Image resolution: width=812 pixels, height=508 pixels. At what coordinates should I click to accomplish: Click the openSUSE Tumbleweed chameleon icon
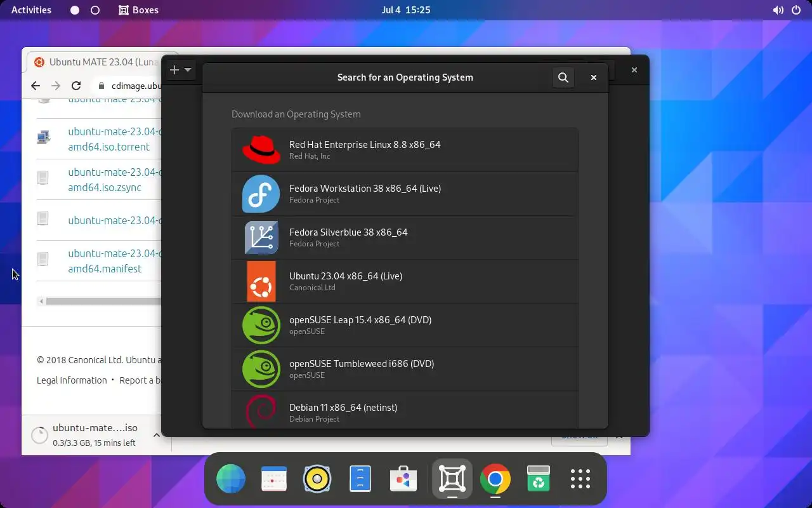261,369
